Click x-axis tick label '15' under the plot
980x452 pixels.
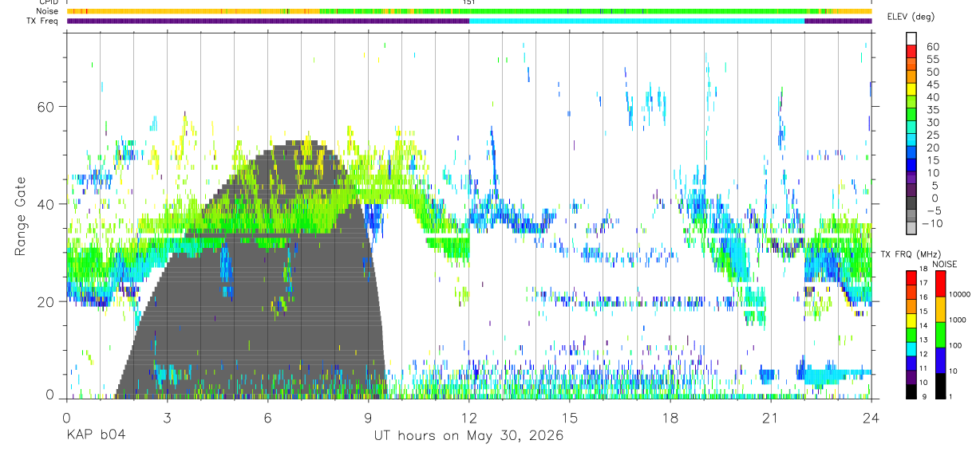click(569, 419)
